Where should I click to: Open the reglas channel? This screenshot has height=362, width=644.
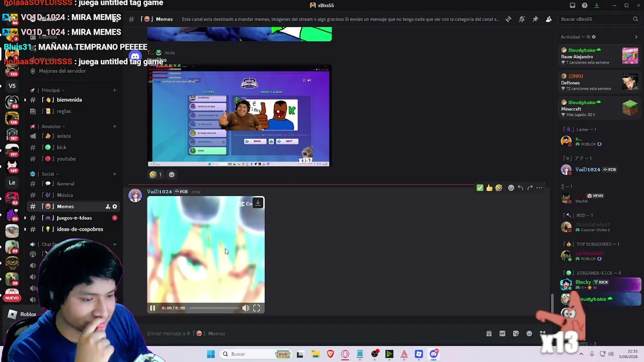[x=73, y=111]
